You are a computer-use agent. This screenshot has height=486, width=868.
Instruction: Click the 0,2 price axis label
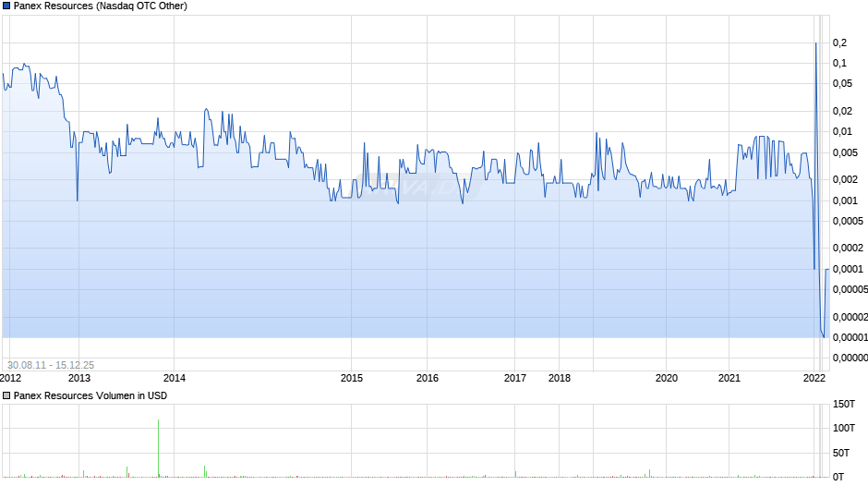(x=839, y=43)
